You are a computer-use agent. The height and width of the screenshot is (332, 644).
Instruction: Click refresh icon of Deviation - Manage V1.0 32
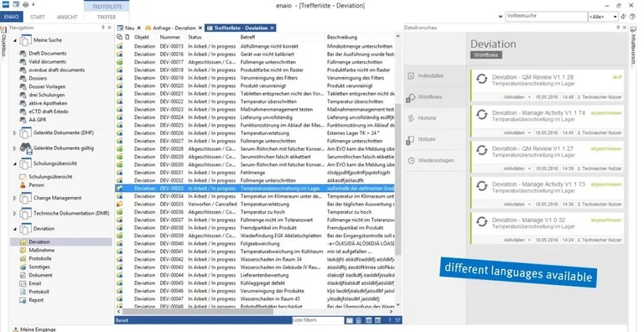pyautogui.click(x=482, y=222)
